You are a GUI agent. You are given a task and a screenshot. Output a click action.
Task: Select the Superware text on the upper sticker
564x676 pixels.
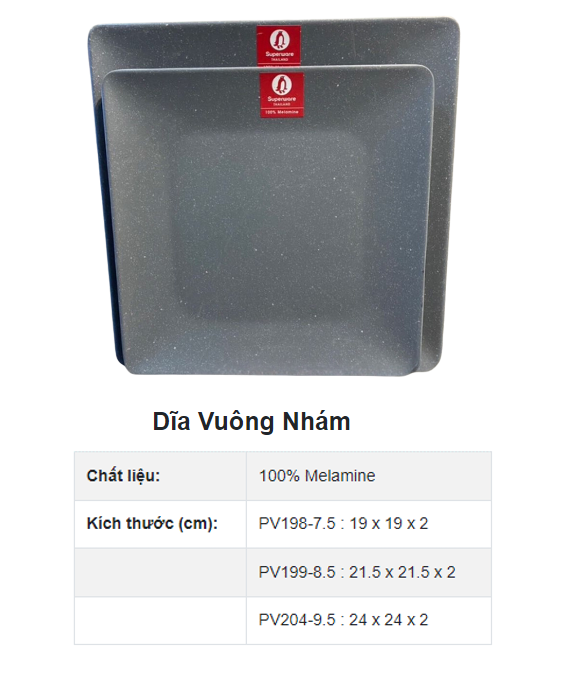click(x=279, y=54)
